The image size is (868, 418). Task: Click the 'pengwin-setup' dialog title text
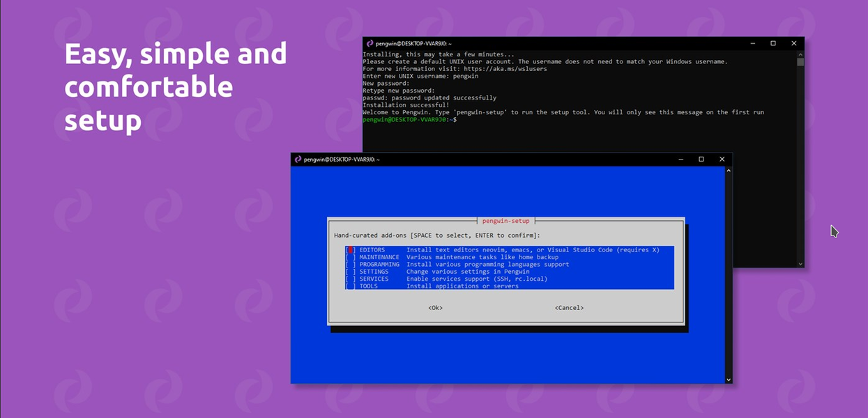point(506,221)
